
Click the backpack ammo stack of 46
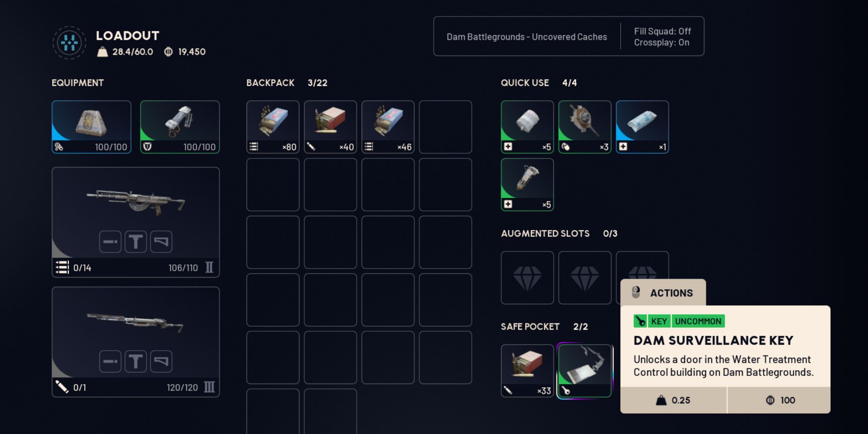pyautogui.click(x=388, y=127)
